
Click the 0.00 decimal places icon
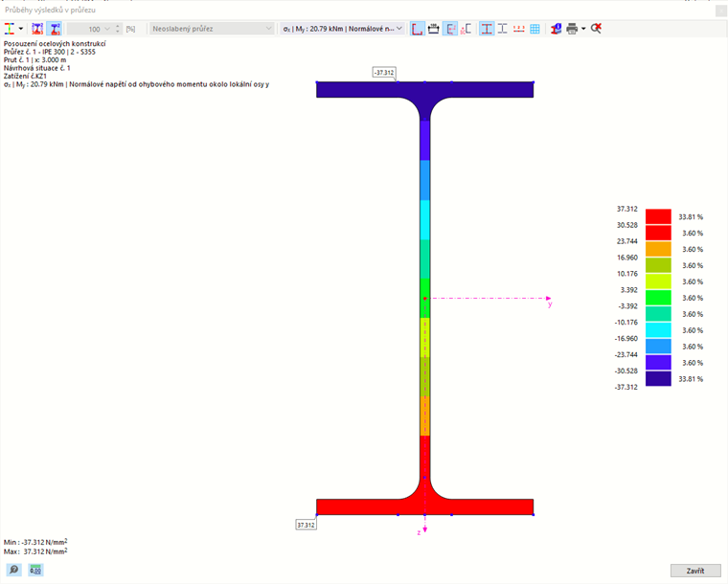pos(35,570)
